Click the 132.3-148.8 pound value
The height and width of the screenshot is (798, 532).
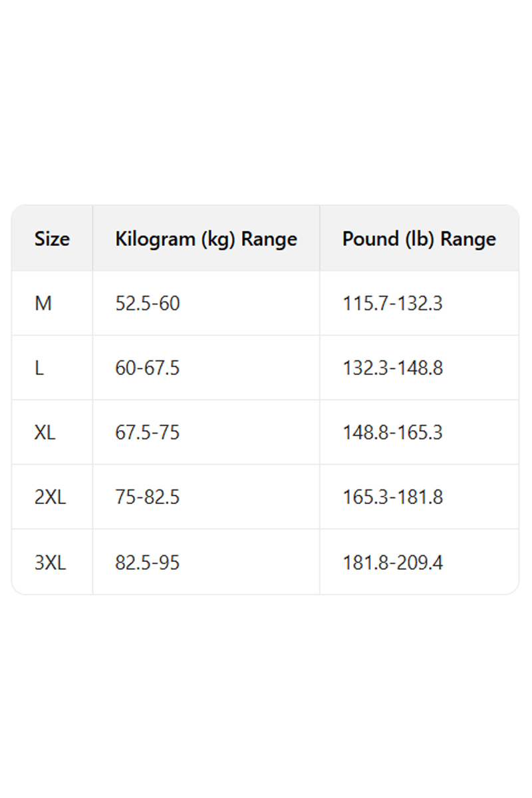click(x=392, y=368)
